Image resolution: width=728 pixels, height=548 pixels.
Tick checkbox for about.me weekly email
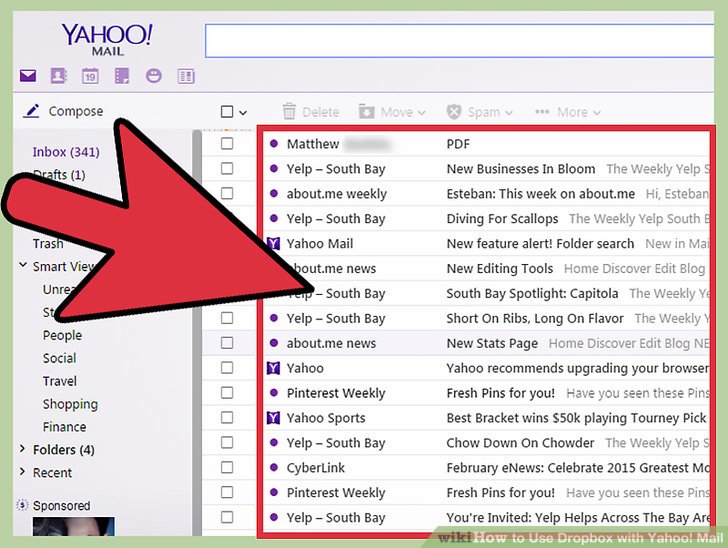coord(227,193)
